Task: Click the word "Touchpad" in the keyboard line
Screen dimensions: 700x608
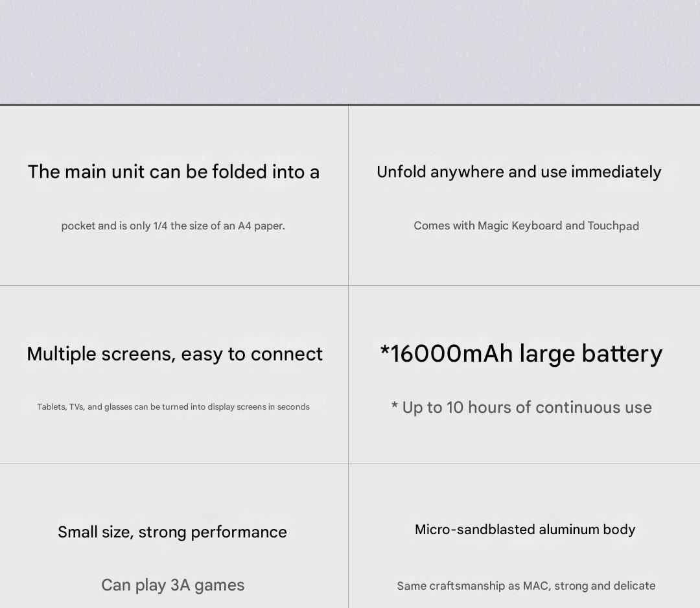Action: [x=613, y=226]
